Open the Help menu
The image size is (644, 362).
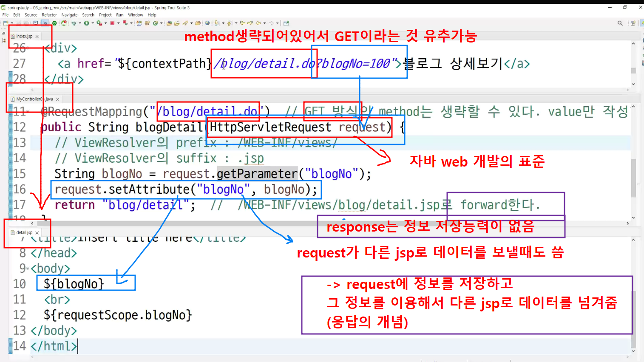(x=152, y=15)
